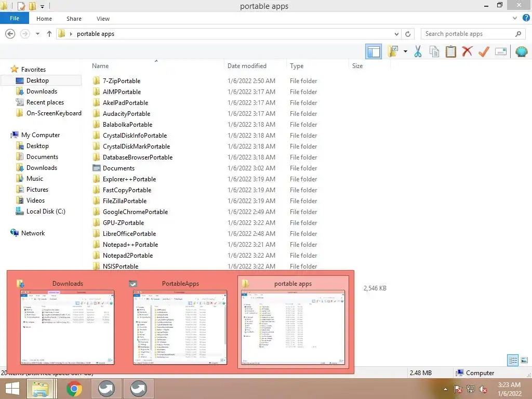Switch to the Share ribbon tab
The height and width of the screenshot is (399, 532).
click(x=74, y=19)
